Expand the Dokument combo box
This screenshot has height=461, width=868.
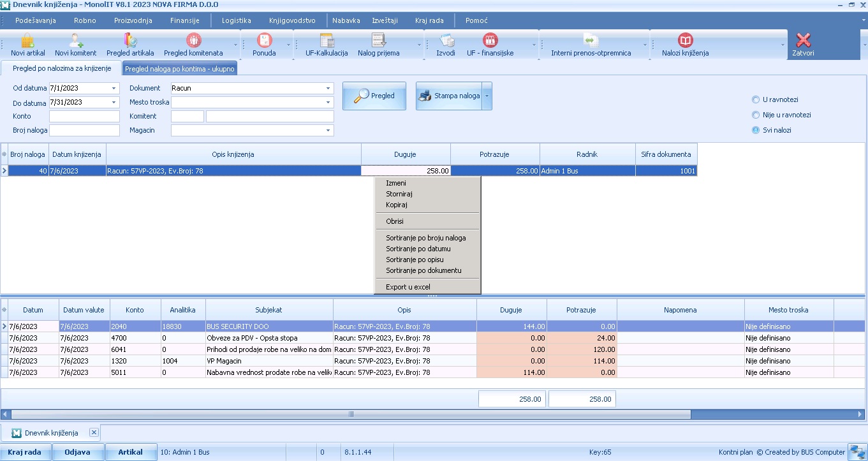point(328,88)
